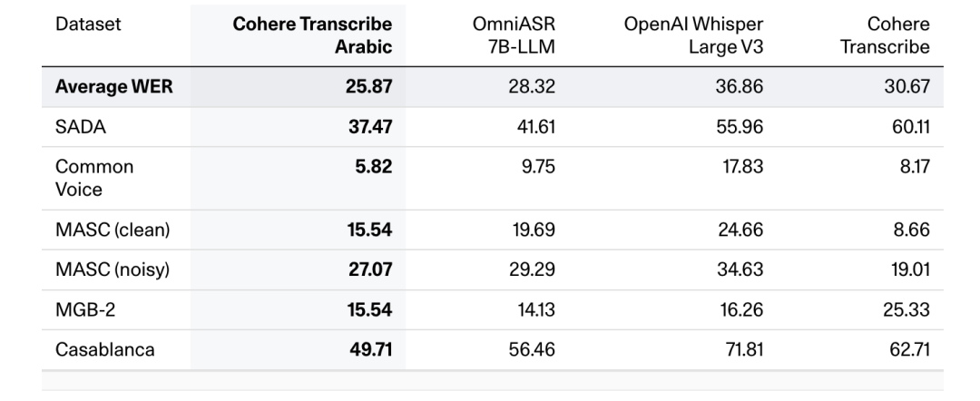The image size is (980, 401).
Task: Select the Common Voice row label
Action: coord(94,178)
